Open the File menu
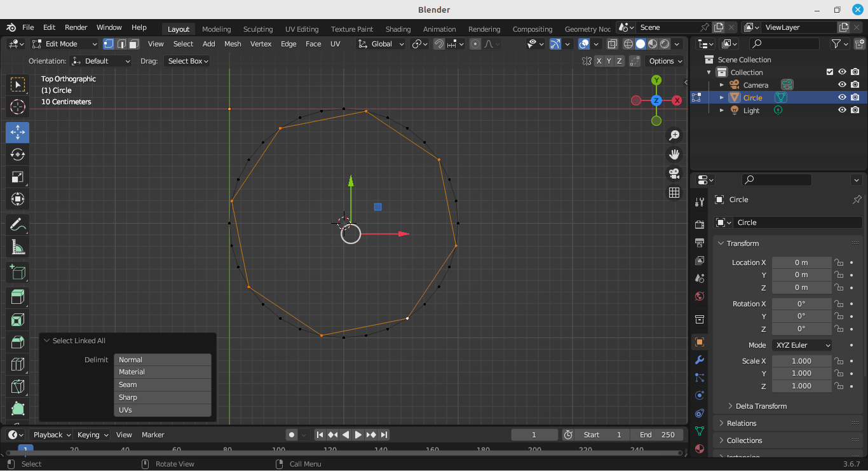The image size is (868, 471). pos(28,27)
